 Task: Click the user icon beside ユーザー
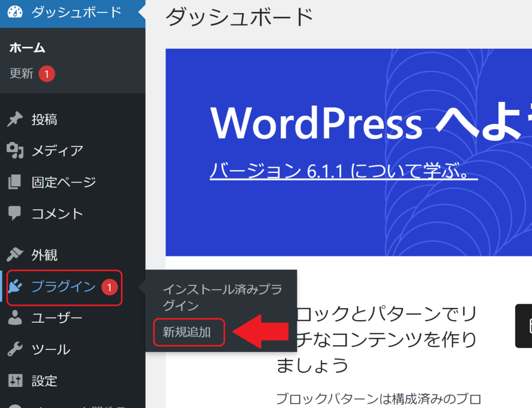coord(15,318)
